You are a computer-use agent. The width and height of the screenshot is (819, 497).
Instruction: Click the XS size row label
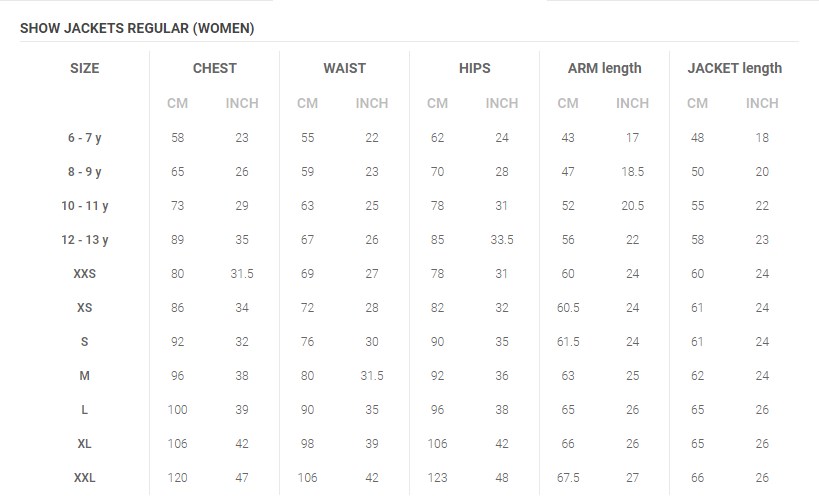pyautogui.click(x=85, y=308)
